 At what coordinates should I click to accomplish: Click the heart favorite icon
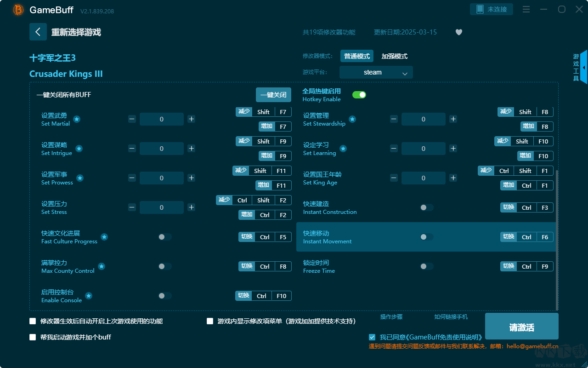pos(458,32)
